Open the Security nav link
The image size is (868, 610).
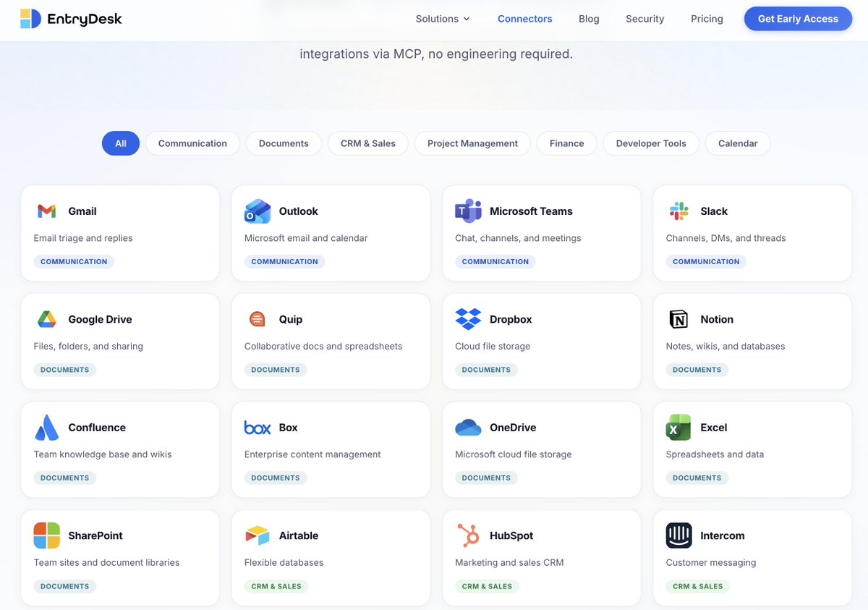pos(644,19)
